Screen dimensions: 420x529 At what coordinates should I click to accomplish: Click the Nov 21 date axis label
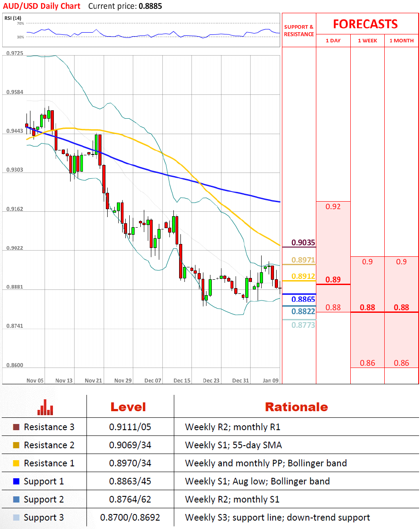[93, 381]
